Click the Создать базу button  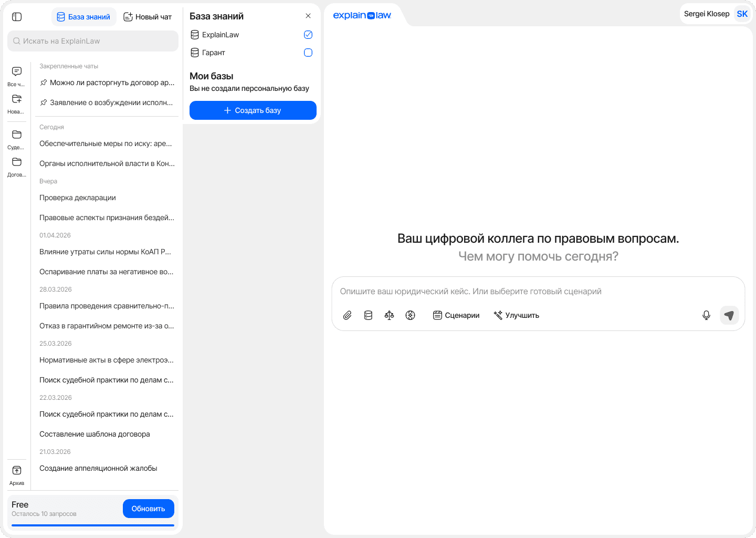[x=253, y=110]
